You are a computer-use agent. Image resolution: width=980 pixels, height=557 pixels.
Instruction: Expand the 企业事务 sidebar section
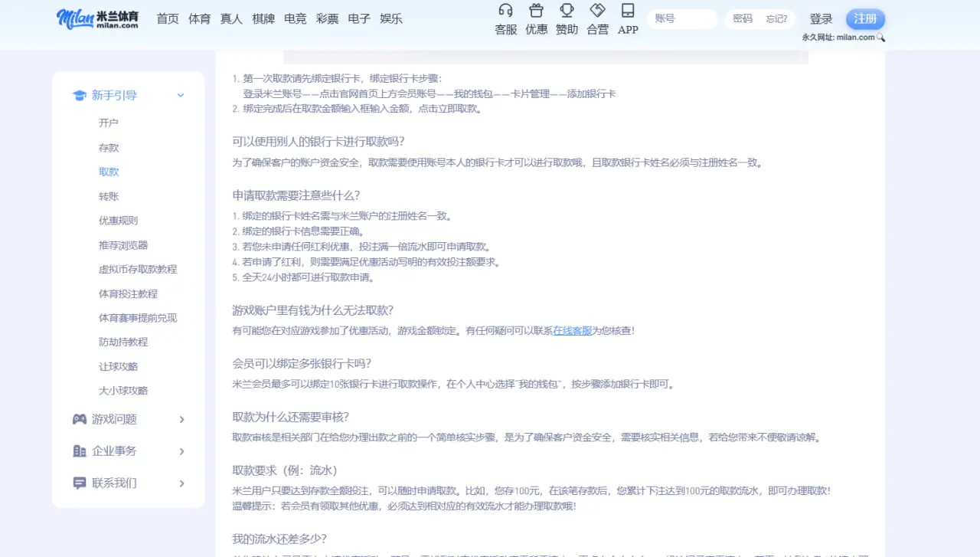click(181, 451)
